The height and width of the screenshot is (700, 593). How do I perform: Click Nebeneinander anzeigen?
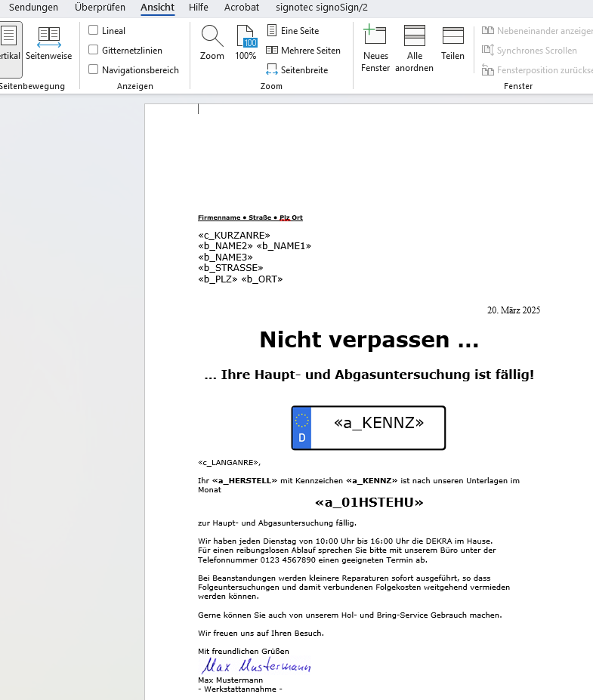pyautogui.click(x=537, y=31)
